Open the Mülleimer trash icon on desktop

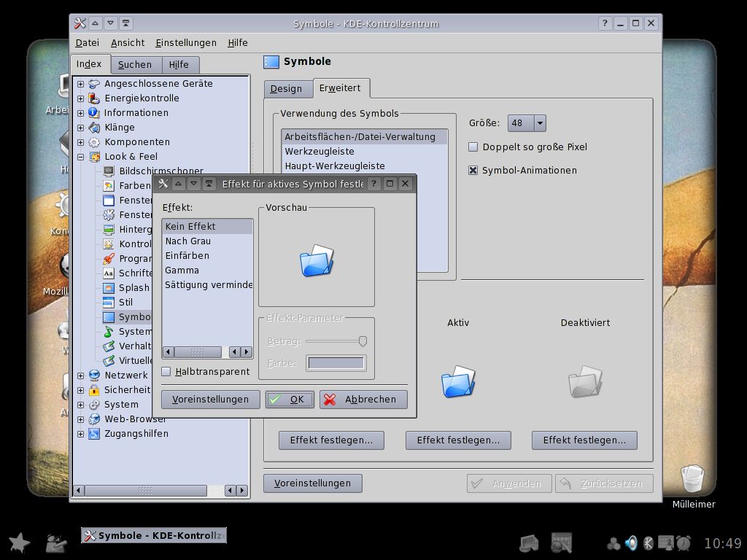click(x=692, y=479)
